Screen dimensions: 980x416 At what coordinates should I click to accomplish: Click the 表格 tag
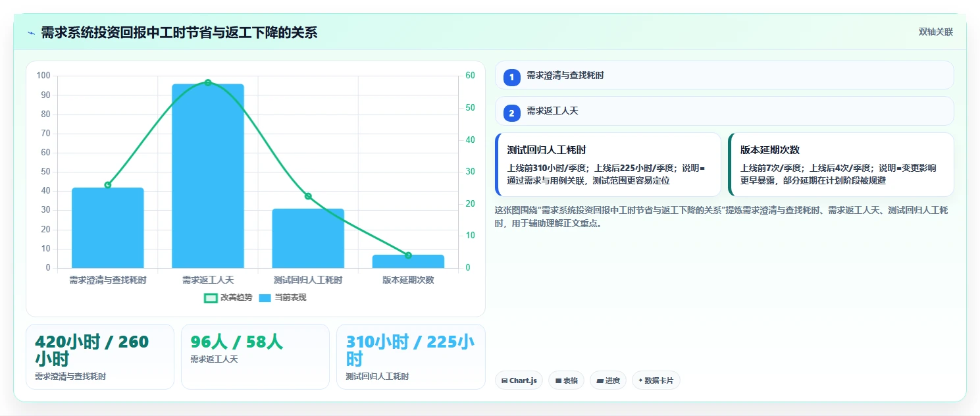[566, 380]
